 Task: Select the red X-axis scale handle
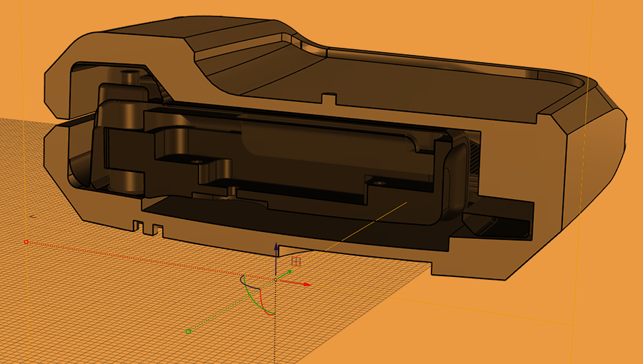click(26, 242)
